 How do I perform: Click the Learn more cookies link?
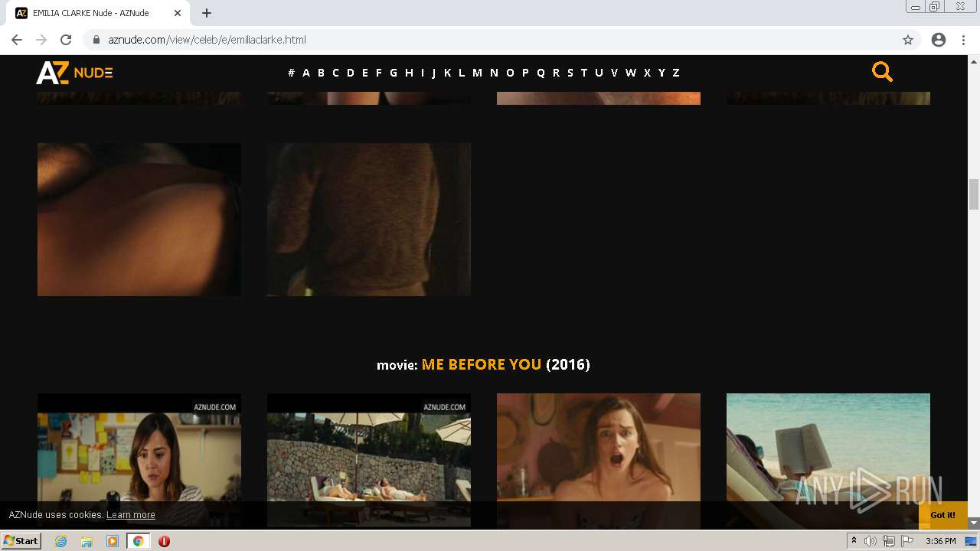pos(131,515)
